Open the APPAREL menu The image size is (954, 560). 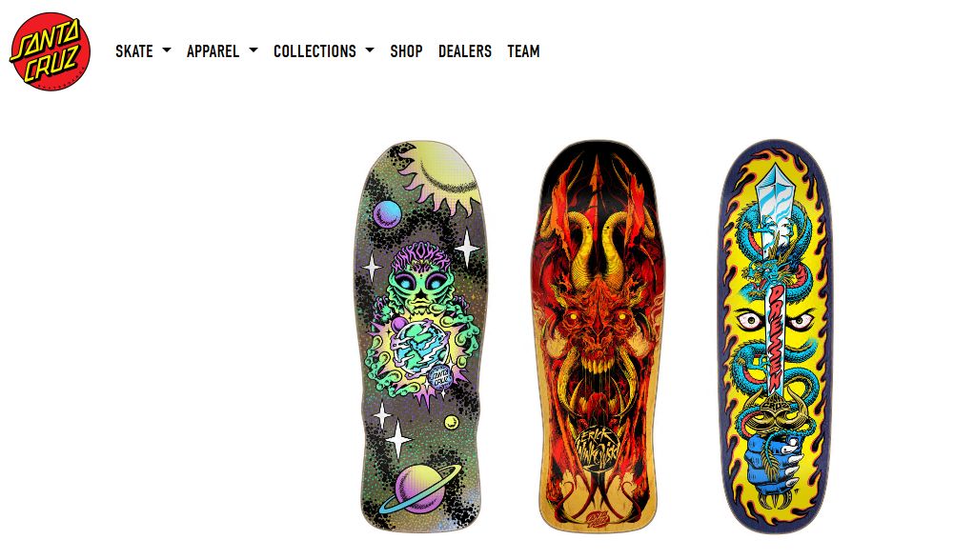(213, 51)
